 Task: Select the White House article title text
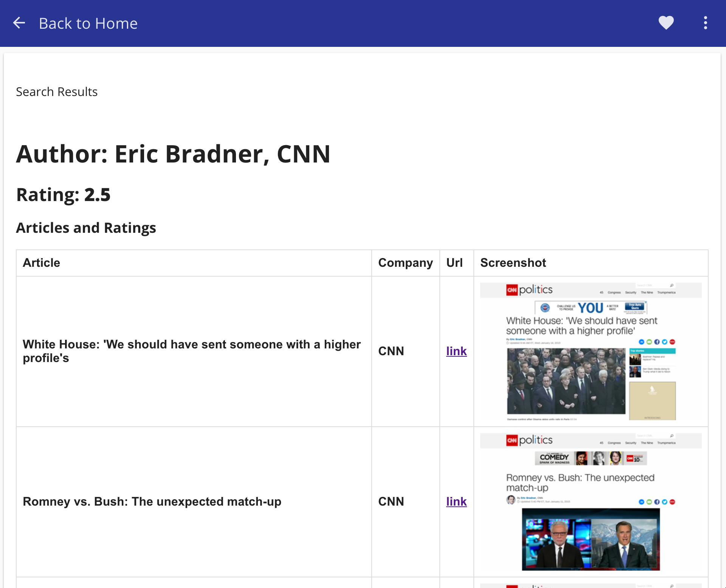pyautogui.click(x=191, y=351)
